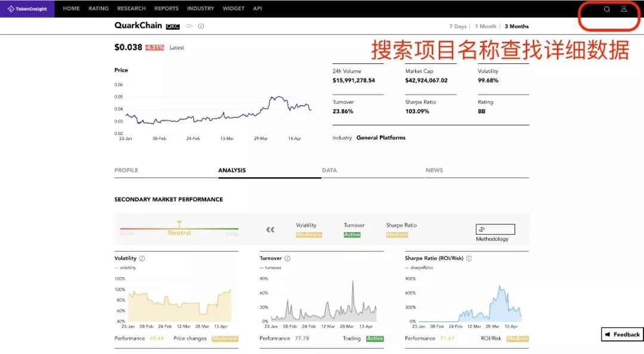Screen dimensions: 644x354
Task: Click the QKC ticker badge
Action: point(172,26)
